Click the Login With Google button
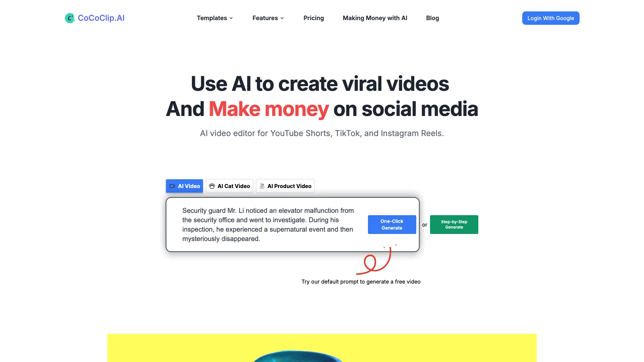 pyautogui.click(x=551, y=18)
